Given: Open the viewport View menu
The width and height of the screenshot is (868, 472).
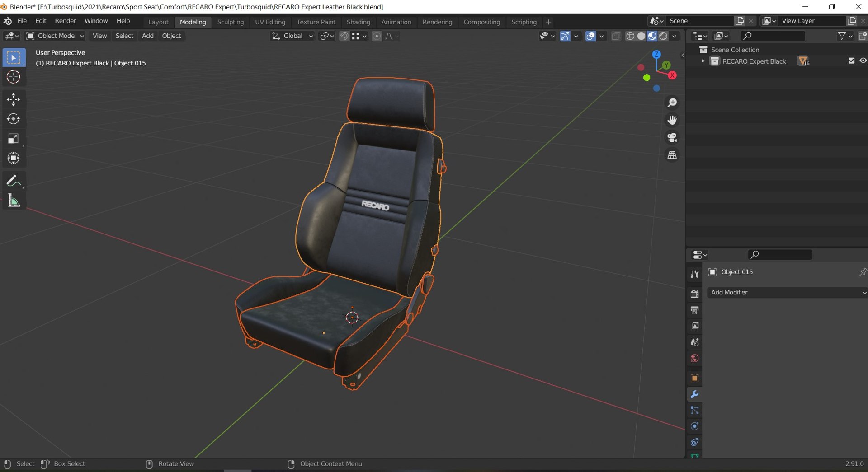Looking at the screenshot, I should coord(99,36).
